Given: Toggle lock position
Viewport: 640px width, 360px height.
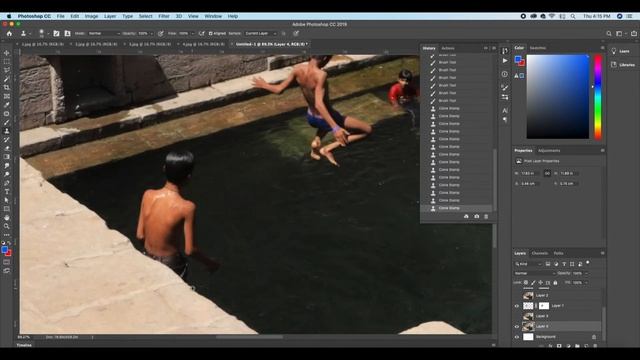Looking at the screenshot, I should click(x=540, y=282).
